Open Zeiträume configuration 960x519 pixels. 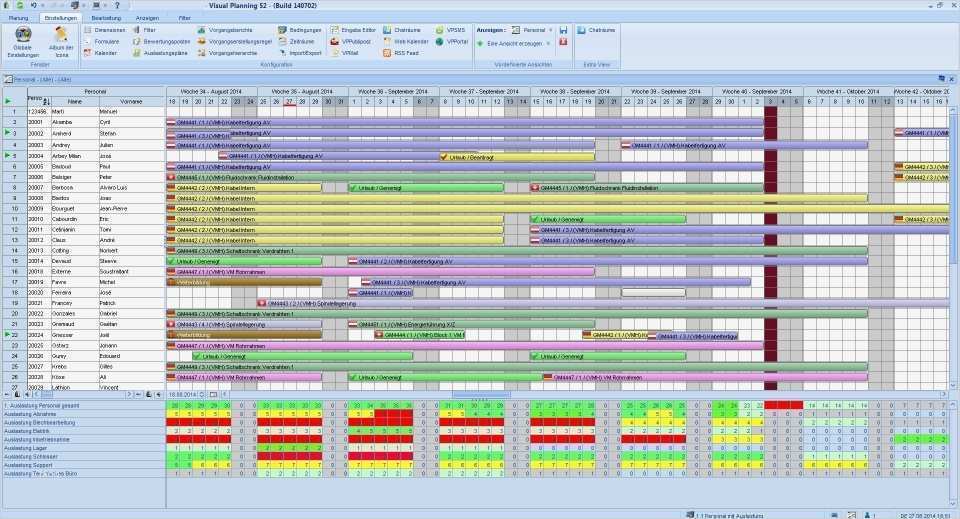[x=296, y=42]
